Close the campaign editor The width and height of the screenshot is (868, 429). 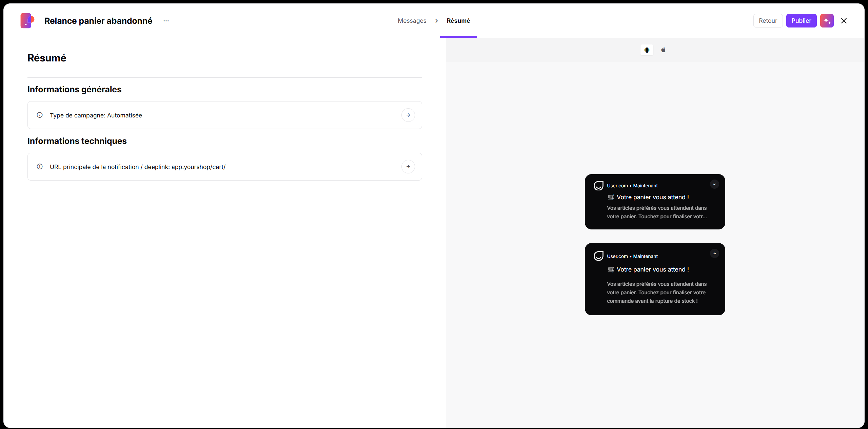point(844,21)
